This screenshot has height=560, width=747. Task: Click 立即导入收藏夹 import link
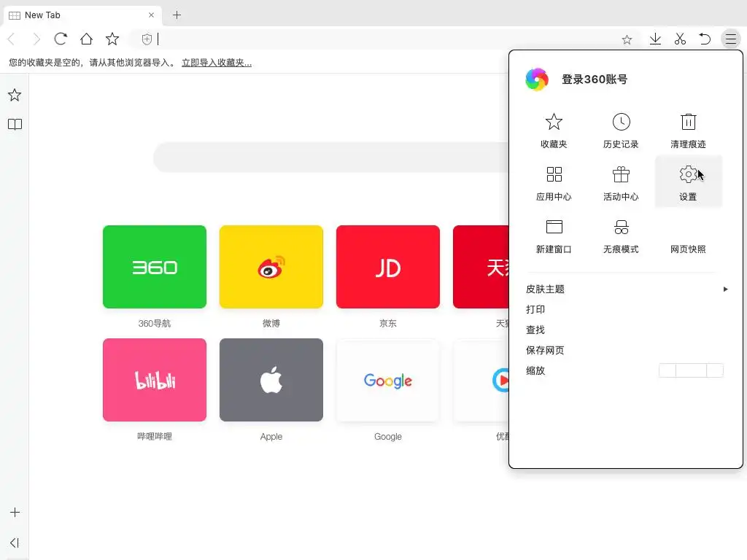(x=217, y=63)
